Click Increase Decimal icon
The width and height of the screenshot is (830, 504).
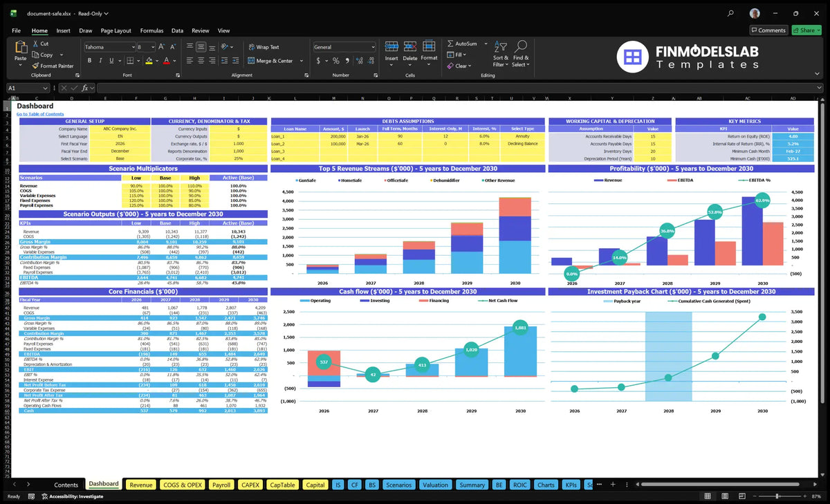(x=359, y=61)
